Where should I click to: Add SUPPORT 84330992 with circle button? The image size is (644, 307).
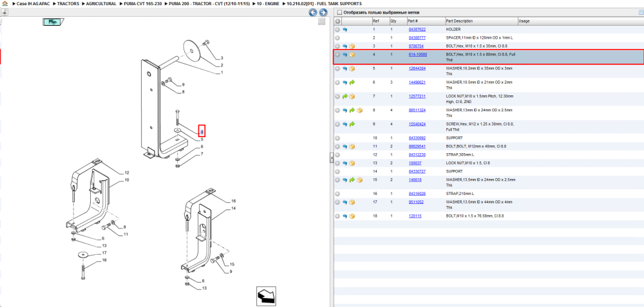337,138
